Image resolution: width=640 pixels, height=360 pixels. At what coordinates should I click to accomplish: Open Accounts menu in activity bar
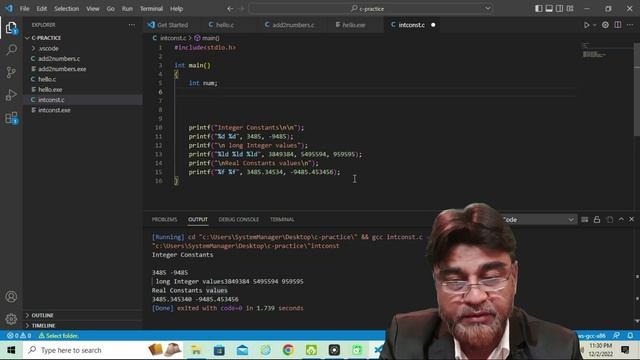coord(11,297)
